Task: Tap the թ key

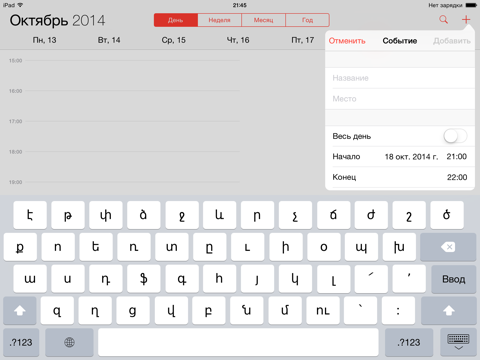Action: [68, 215]
